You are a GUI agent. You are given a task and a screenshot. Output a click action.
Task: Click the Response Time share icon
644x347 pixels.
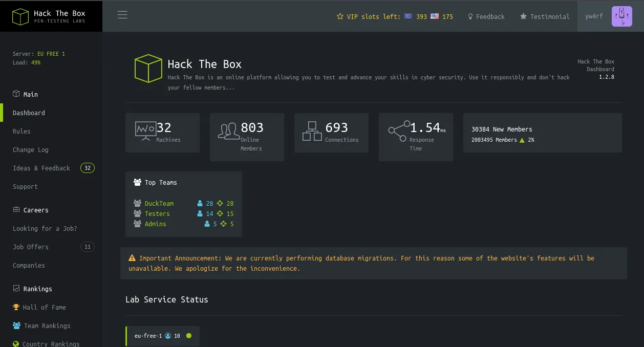pyautogui.click(x=399, y=131)
